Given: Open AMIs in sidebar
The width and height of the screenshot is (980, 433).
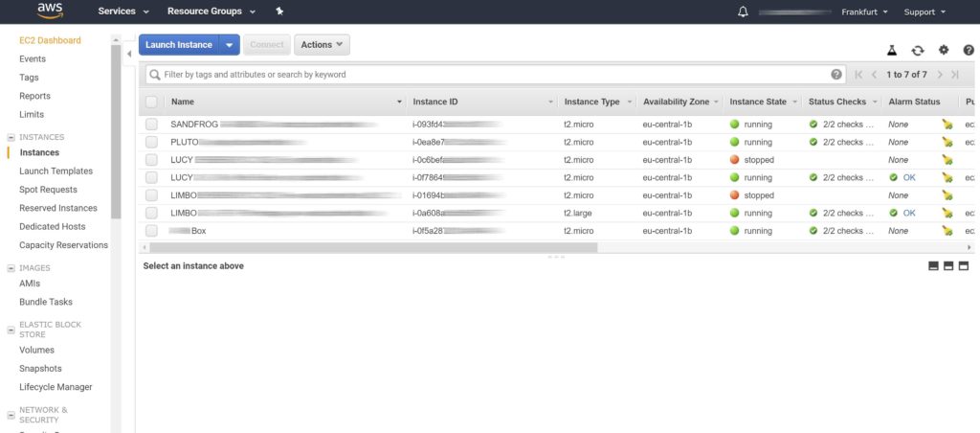Looking at the screenshot, I should click(x=30, y=284).
